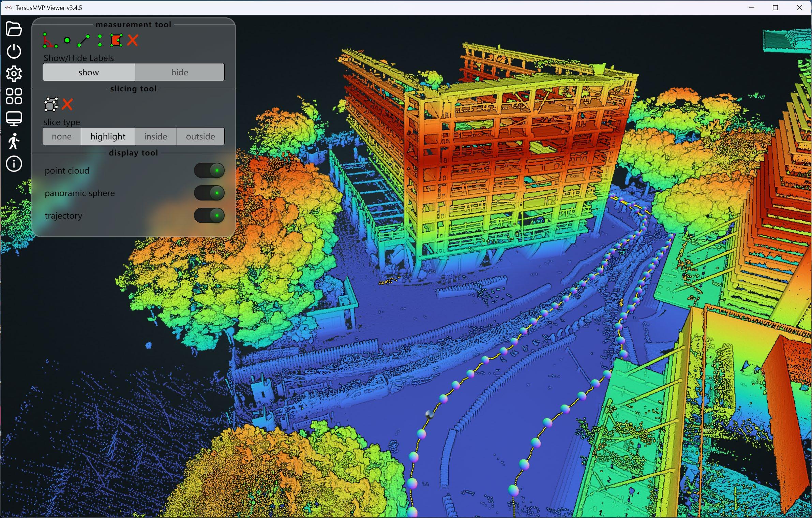
Task: Click the four-squares tools icon
Action: point(14,96)
